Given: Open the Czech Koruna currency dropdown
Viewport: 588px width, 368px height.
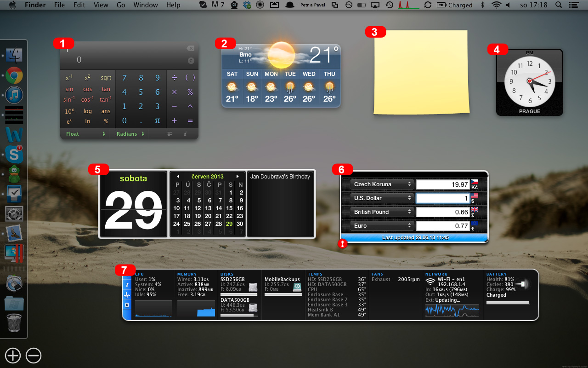Looking at the screenshot, I should (382, 184).
